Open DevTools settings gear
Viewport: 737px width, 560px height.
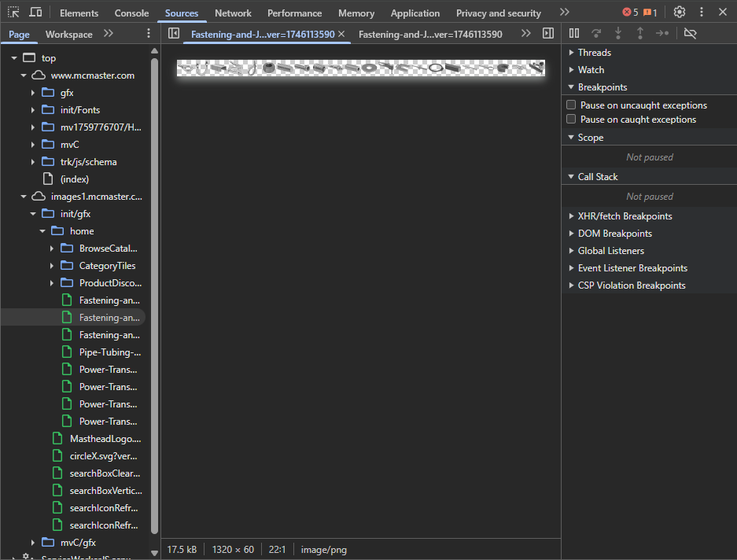(x=680, y=13)
